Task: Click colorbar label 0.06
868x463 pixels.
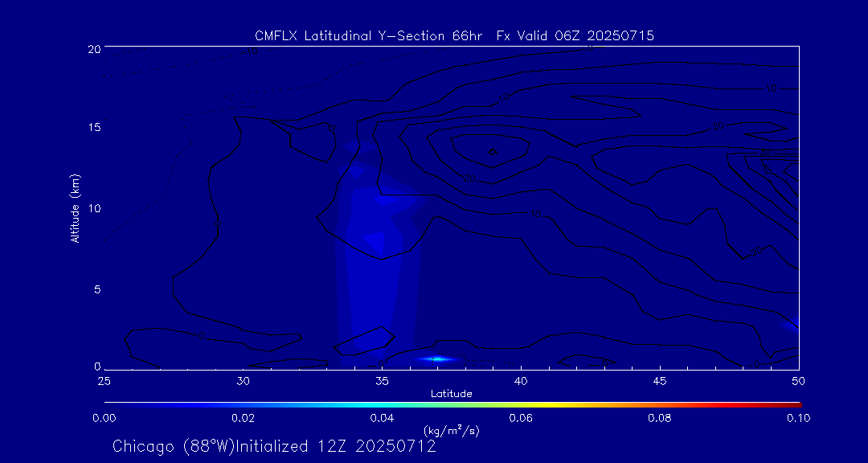Action: click(x=521, y=418)
